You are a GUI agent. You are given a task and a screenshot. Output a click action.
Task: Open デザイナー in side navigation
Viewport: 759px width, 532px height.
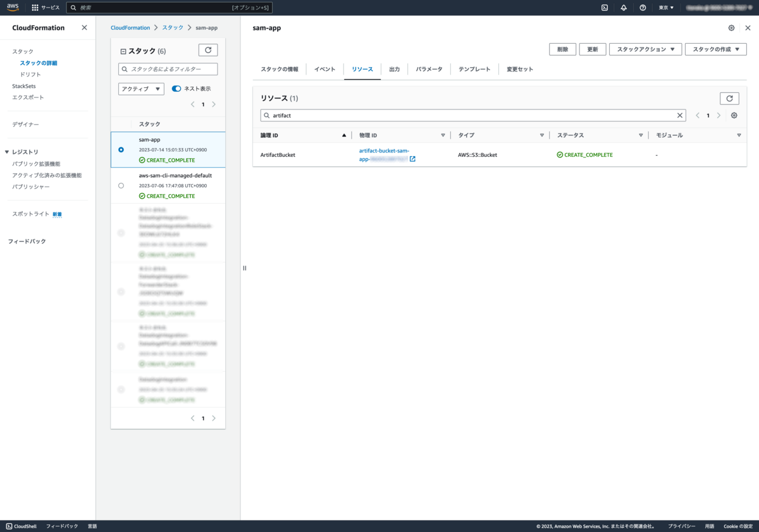click(25, 125)
